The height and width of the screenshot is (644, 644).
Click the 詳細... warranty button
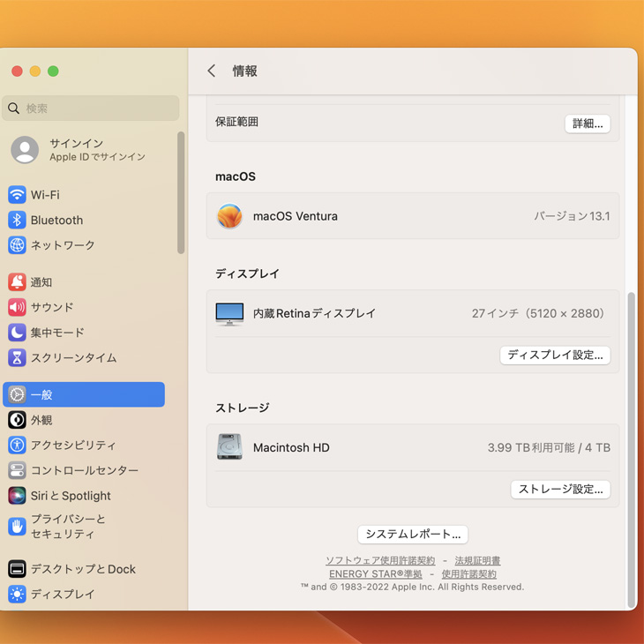click(588, 124)
